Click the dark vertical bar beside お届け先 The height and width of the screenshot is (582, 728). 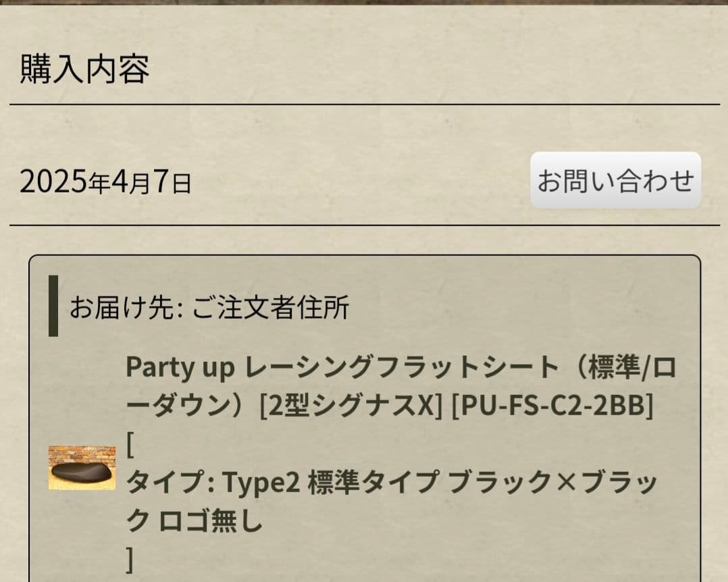click(53, 306)
